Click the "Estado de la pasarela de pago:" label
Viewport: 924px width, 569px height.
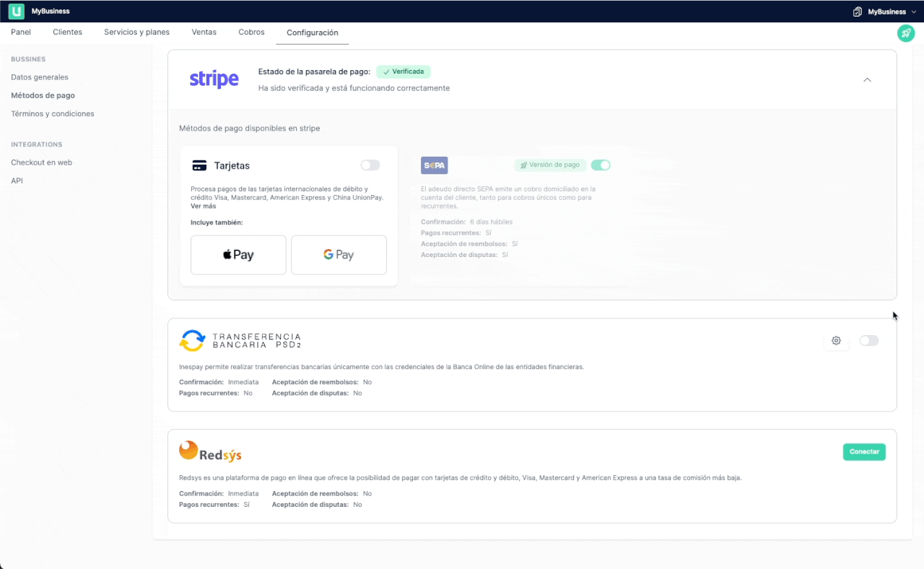click(314, 71)
